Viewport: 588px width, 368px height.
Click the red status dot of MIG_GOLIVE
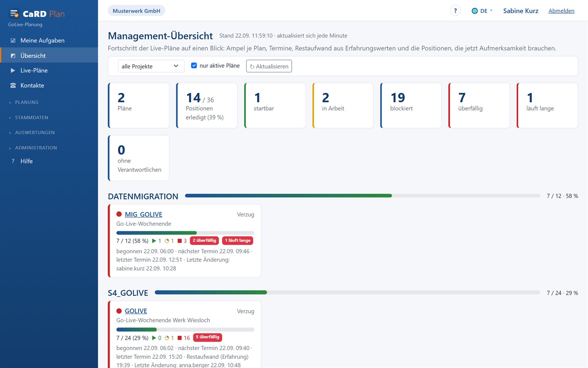click(x=119, y=214)
